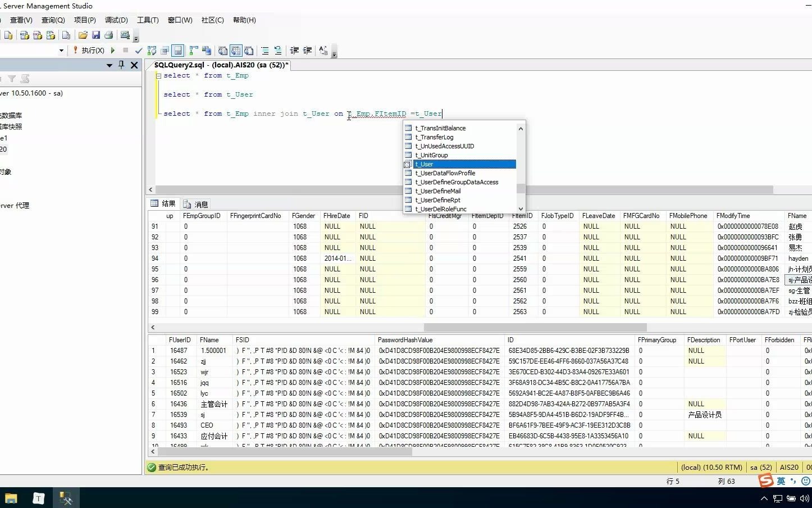812x508 pixels.
Task: Open Object Explorer window position dropdown
Action: click(109, 65)
